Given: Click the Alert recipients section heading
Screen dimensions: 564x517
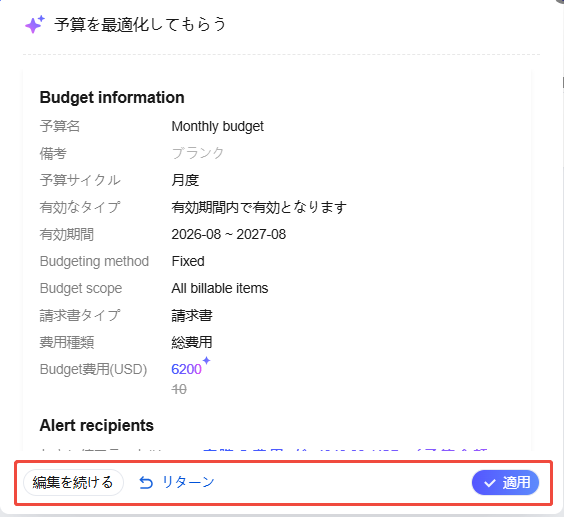Looking at the screenshot, I should point(96,425).
